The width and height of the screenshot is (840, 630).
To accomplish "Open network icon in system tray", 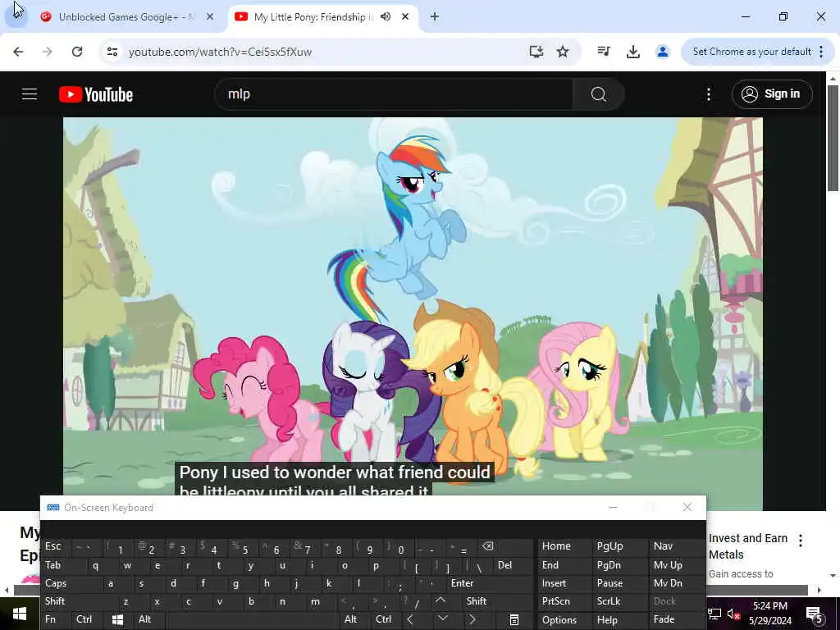I will point(714,614).
